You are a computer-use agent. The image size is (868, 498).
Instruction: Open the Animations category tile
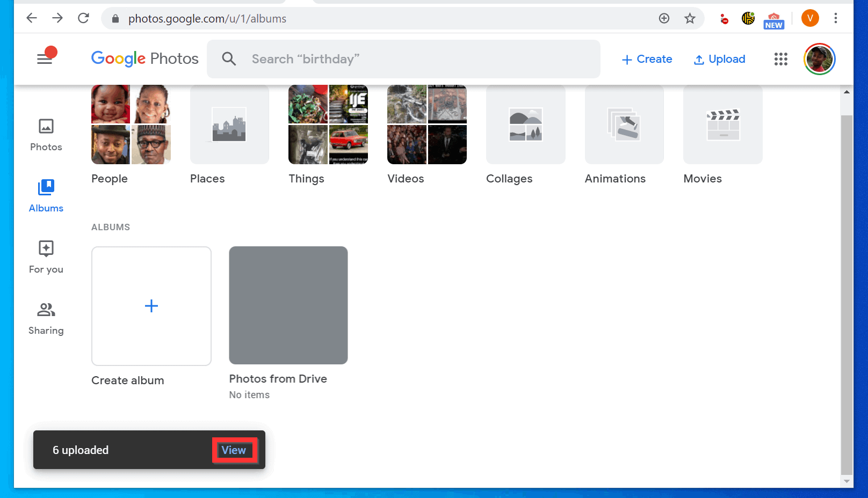[624, 124]
